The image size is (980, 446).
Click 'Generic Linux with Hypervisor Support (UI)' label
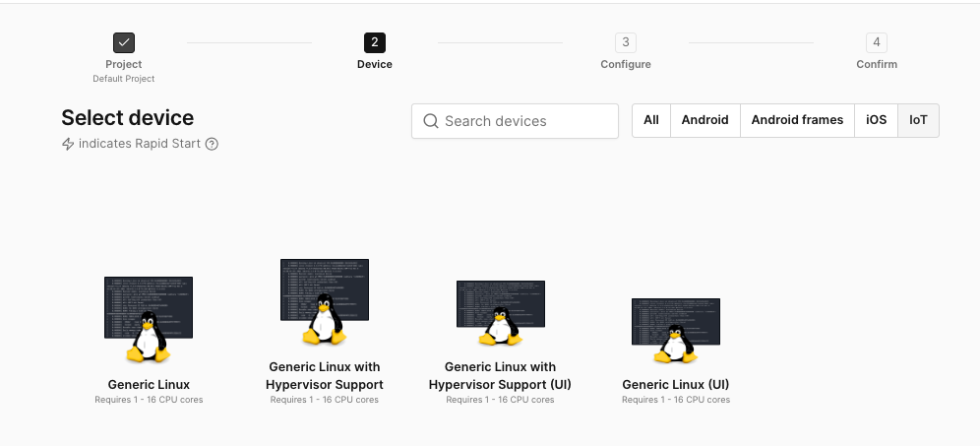tap(500, 375)
